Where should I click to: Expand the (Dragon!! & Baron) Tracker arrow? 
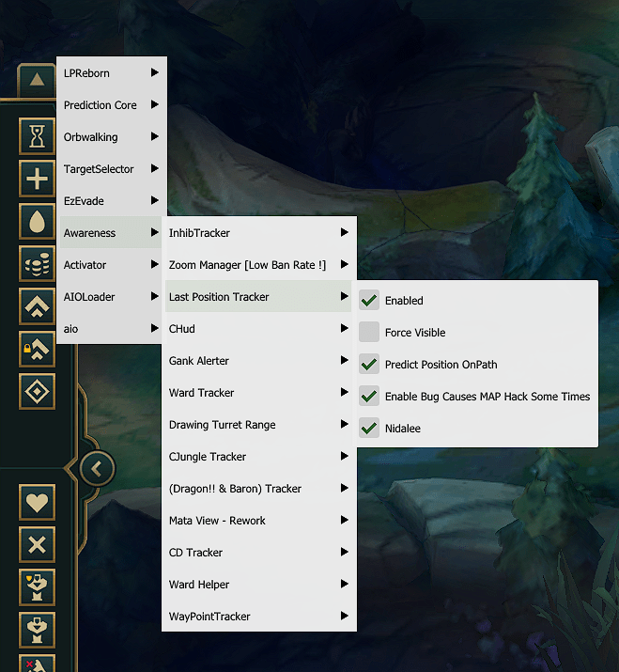click(x=345, y=488)
